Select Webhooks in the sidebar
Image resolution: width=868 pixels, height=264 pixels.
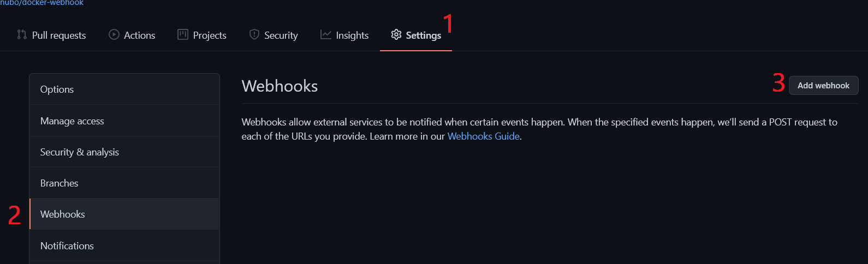[x=63, y=214]
